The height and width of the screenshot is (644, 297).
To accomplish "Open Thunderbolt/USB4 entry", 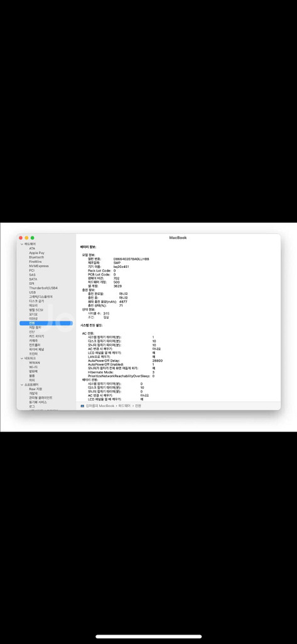I will tap(43, 288).
